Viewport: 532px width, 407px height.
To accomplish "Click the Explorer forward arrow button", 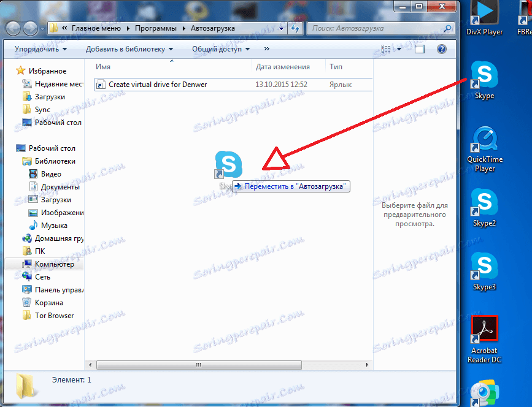I will coord(31,28).
